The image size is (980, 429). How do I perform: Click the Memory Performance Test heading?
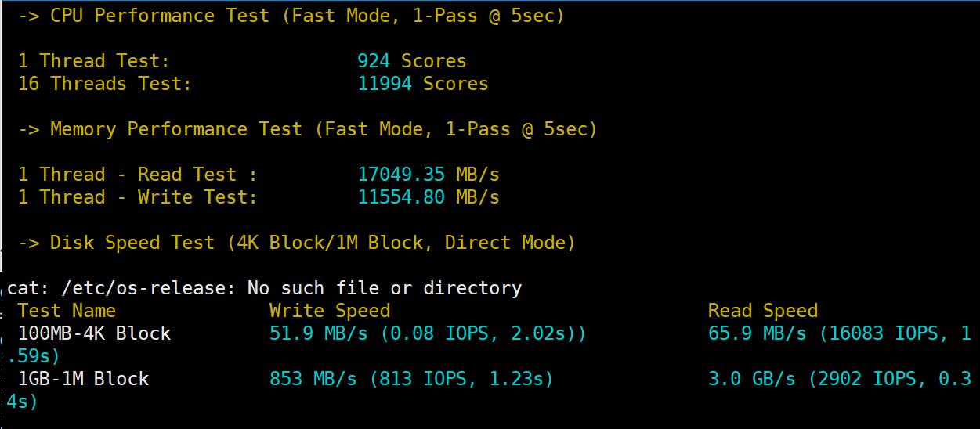[x=307, y=129]
